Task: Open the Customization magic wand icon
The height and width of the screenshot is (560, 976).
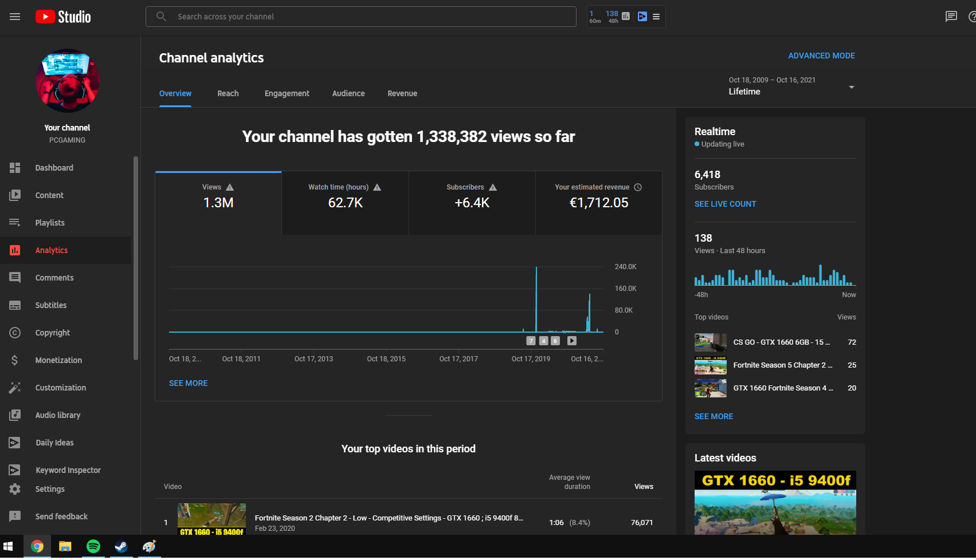Action: 15,388
